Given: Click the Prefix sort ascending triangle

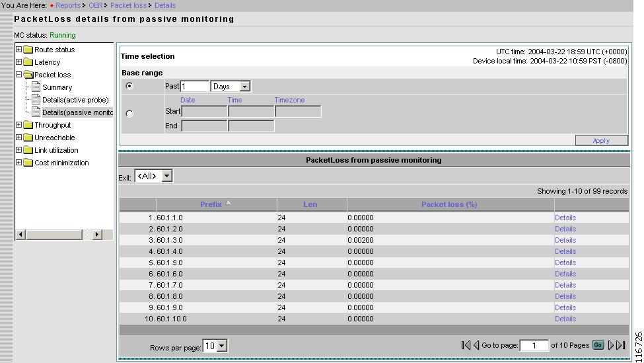Looking at the screenshot, I should coord(228,203).
